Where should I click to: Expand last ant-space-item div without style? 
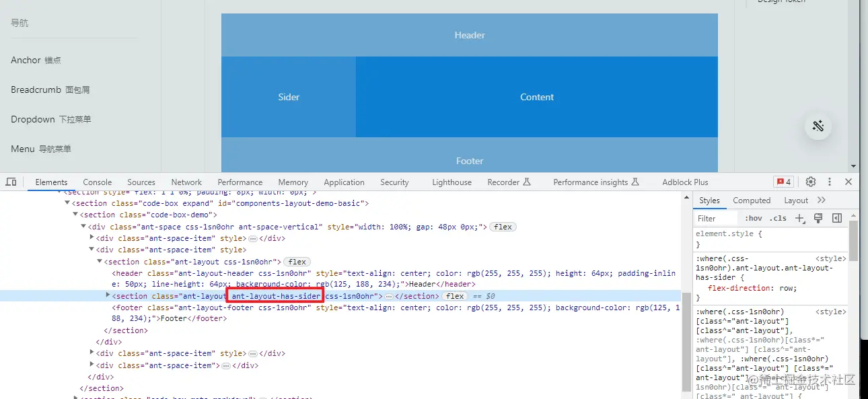(92, 365)
